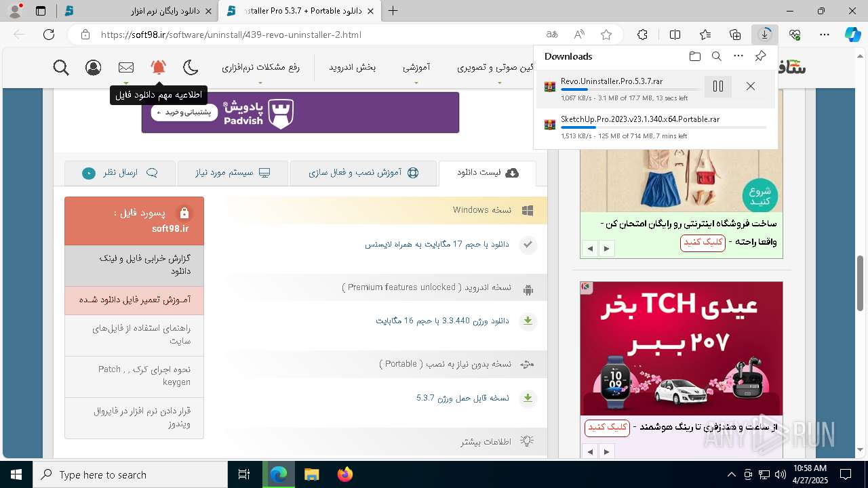
Task: Click نسخه قابل حمل ورژن 5.3.7 link
Action: [463, 398]
